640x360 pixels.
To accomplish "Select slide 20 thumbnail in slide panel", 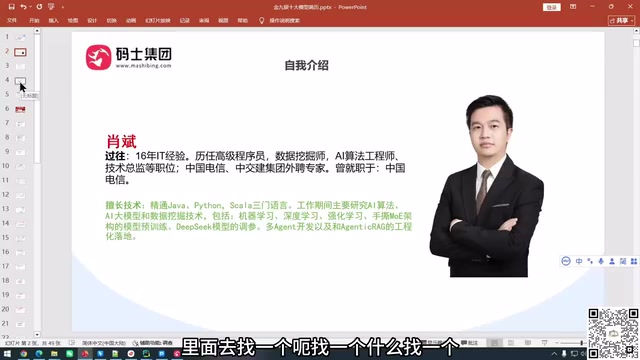I will coord(20,310).
